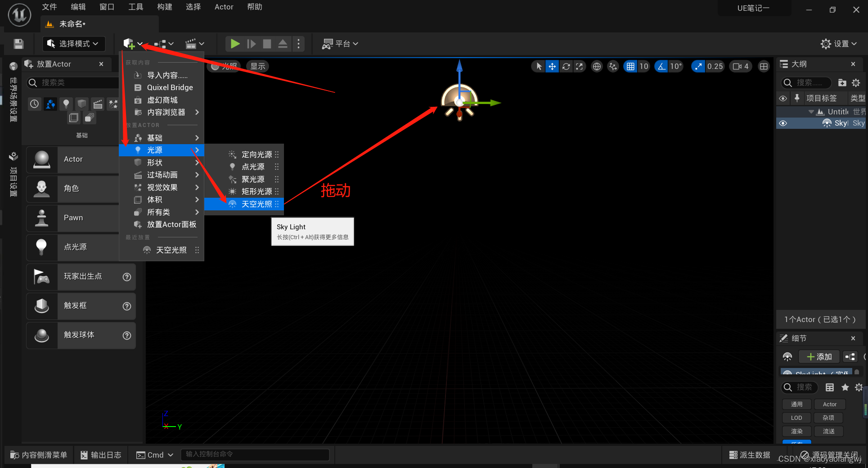The height and width of the screenshot is (468, 868).
Task: Select the Cinematic clapperboard category icon
Action: click(98, 104)
